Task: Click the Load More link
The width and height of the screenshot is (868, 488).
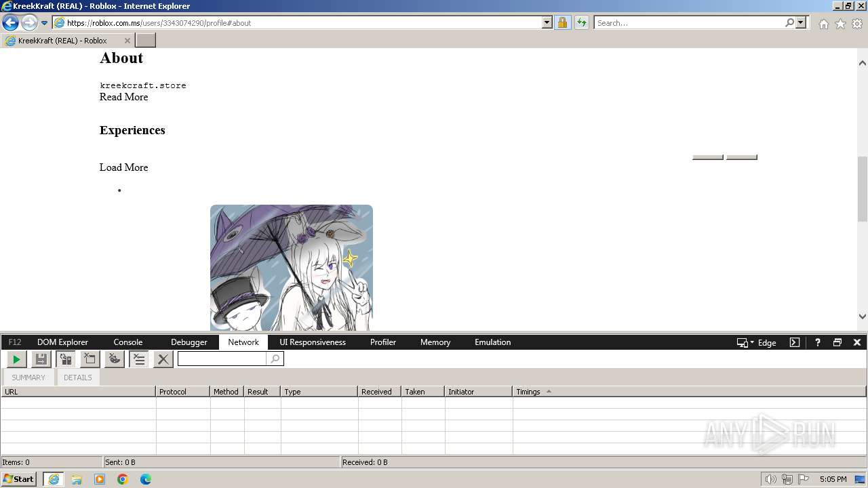Action: pos(123,167)
